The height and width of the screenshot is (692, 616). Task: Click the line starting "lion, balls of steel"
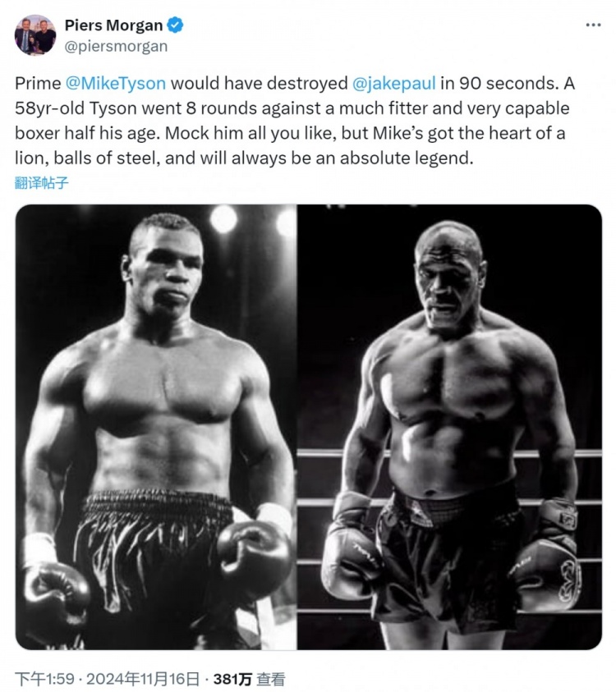(244, 158)
